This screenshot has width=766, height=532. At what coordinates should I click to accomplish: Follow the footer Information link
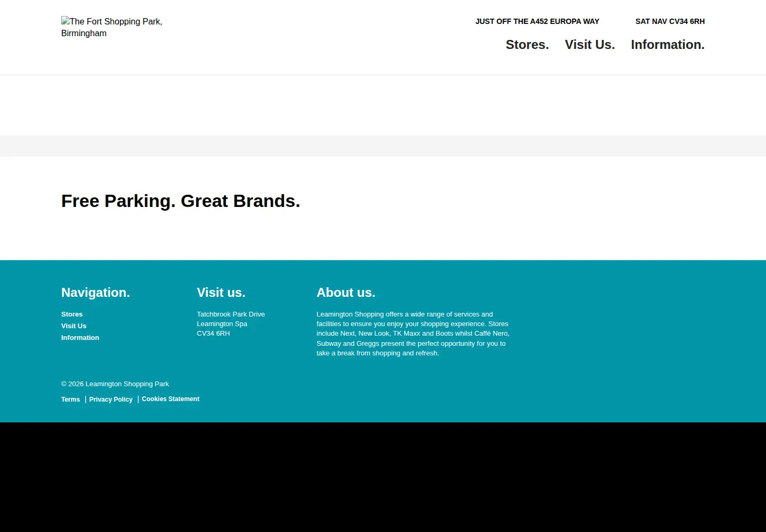(80, 338)
